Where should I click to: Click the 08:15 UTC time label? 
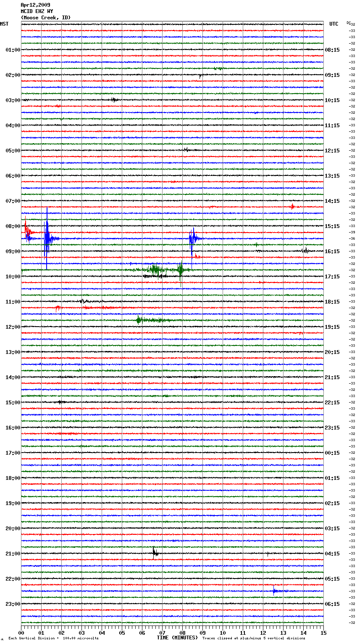[332, 50]
